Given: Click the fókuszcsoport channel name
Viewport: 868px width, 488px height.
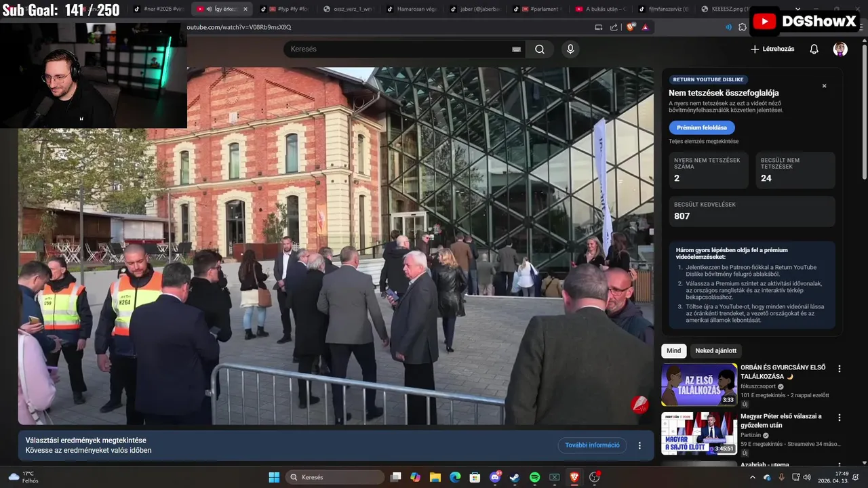Looking at the screenshot, I should (x=757, y=386).
